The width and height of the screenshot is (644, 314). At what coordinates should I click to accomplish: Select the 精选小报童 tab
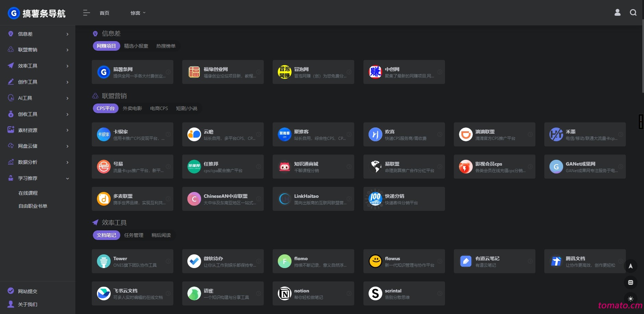point(136,46)
